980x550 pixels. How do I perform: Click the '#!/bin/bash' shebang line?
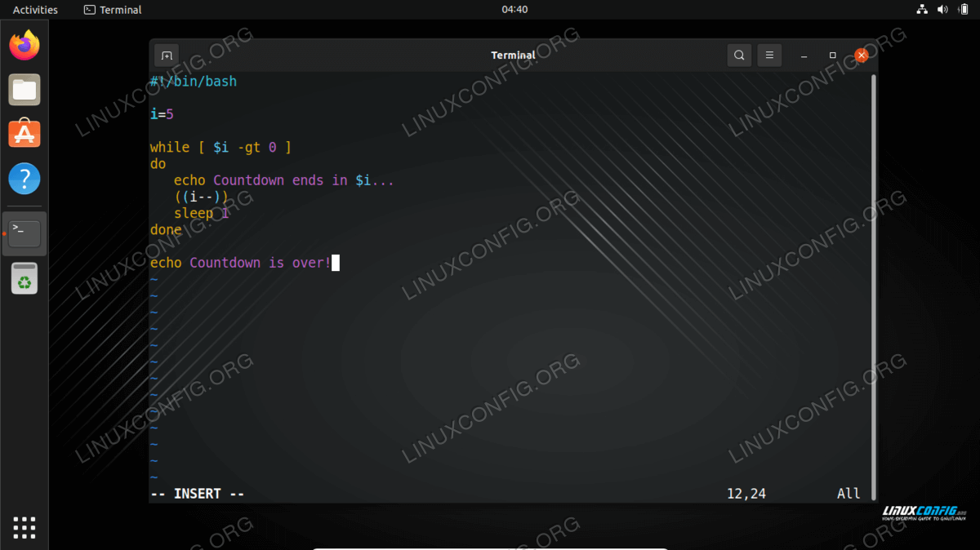(194, 82)
